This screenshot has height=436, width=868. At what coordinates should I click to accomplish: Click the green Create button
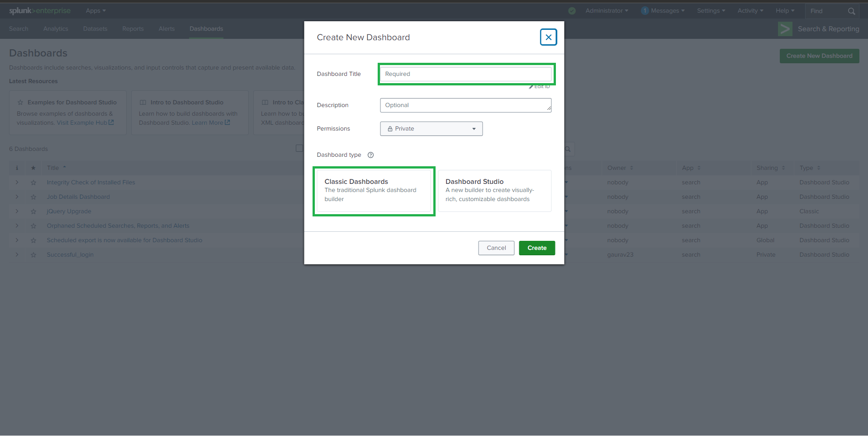click(537, 248)
